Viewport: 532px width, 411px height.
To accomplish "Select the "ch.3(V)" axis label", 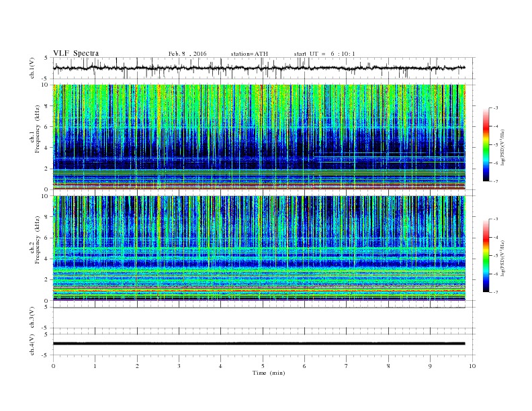I will pos(32,318).
